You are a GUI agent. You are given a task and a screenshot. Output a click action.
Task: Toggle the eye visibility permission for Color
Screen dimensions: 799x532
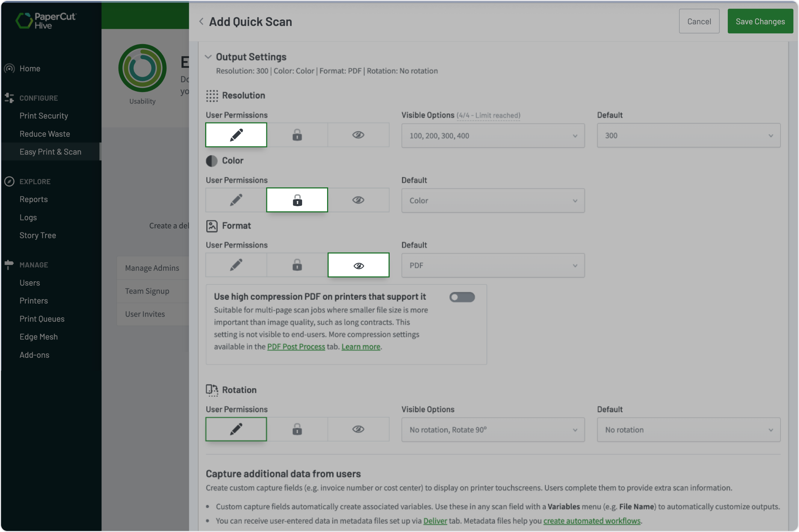tap(358, 200)
